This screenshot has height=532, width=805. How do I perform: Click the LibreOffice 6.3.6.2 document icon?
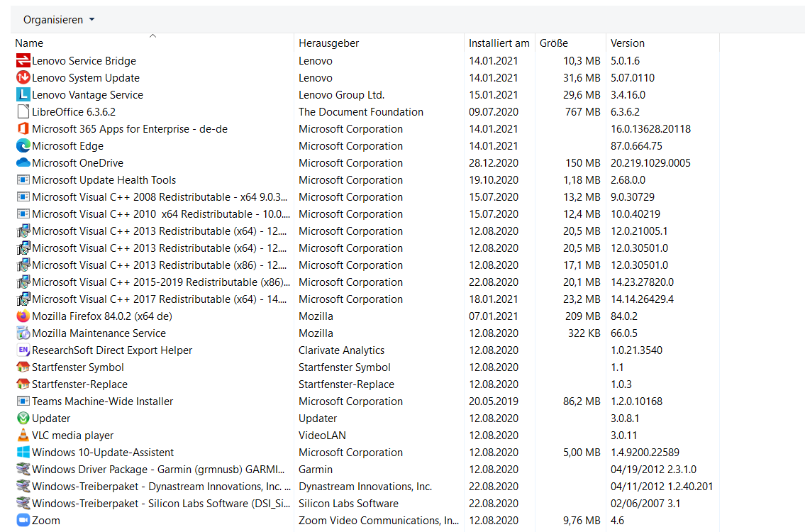[23, 111]
